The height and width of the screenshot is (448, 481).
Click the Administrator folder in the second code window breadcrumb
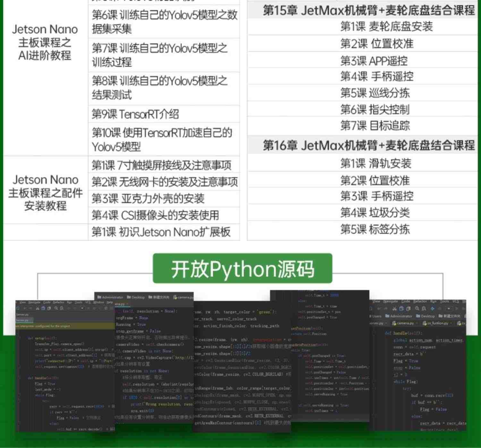click(x=110, y=297)
